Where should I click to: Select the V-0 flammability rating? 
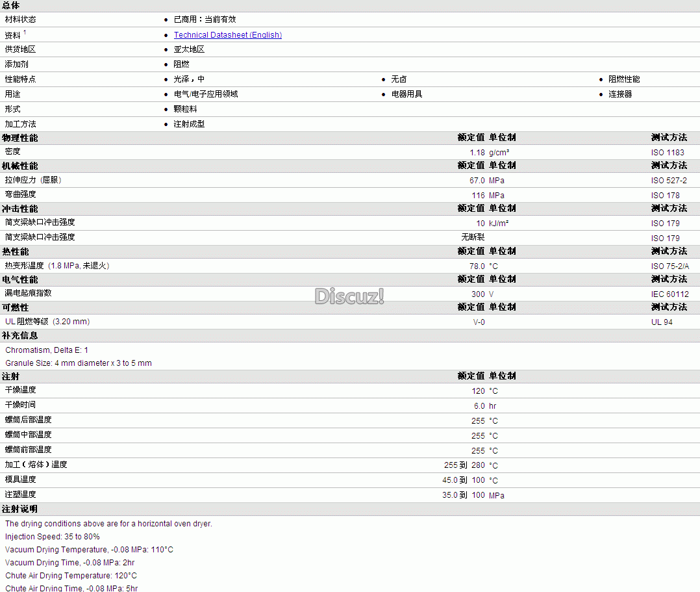(479, 322)
